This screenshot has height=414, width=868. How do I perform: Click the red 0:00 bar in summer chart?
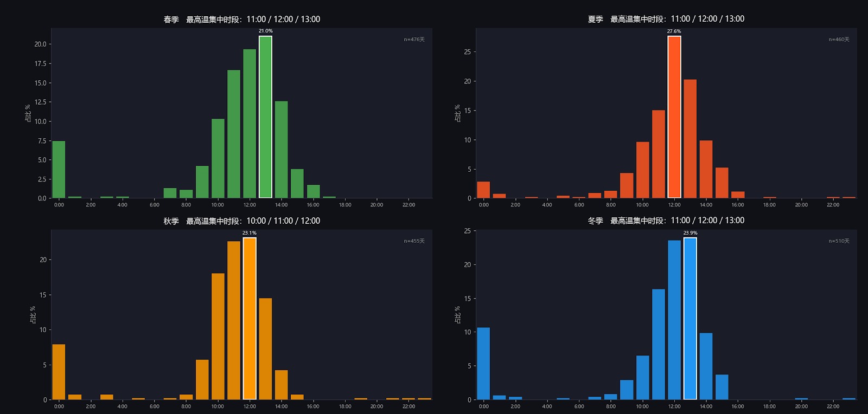[x=483, y=190]
